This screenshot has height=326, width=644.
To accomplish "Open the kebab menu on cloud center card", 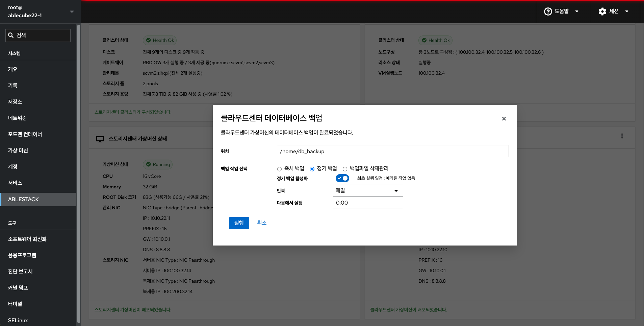I will point(622,136).
